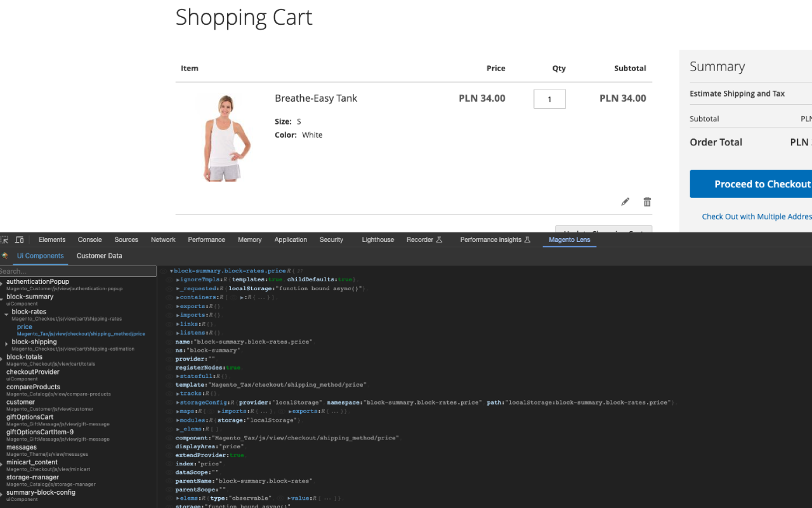Click the trash icon to remove cart item

647,202
